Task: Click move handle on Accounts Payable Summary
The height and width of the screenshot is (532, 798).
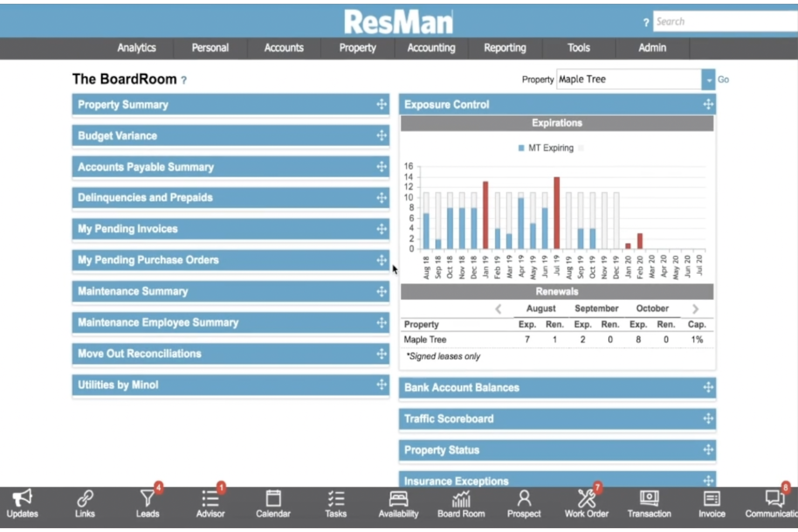Action: [x=382, y=167]
